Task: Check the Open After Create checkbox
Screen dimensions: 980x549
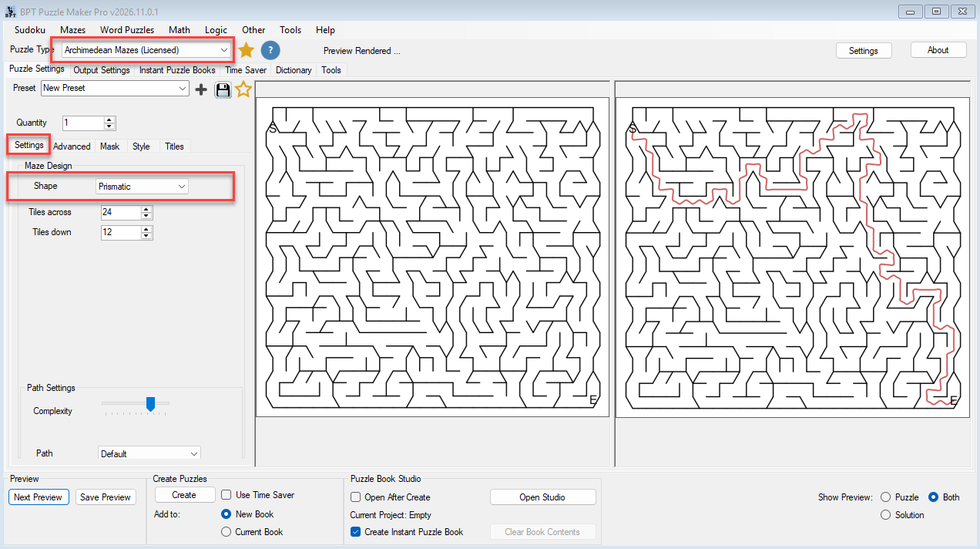Action: pos(356,497)
